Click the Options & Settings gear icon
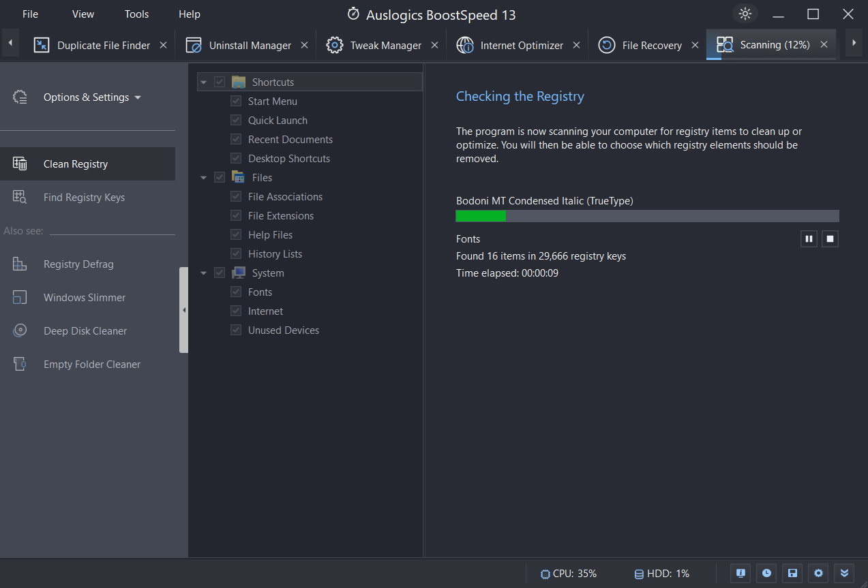The width and height of the screenshot is (868, 588). (x=20, y=97)
